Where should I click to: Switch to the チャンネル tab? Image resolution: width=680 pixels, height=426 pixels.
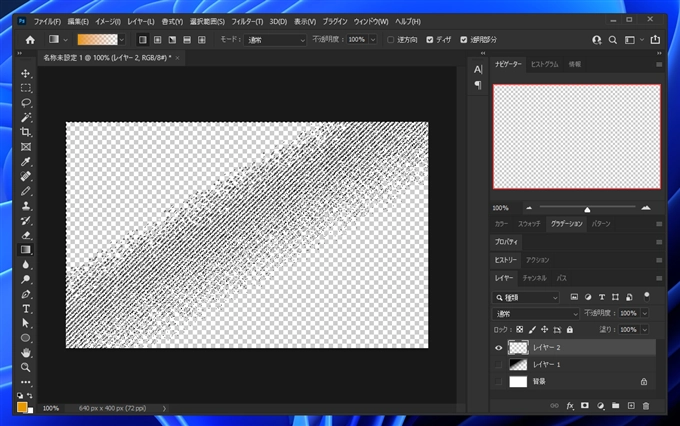click(534, 278)
